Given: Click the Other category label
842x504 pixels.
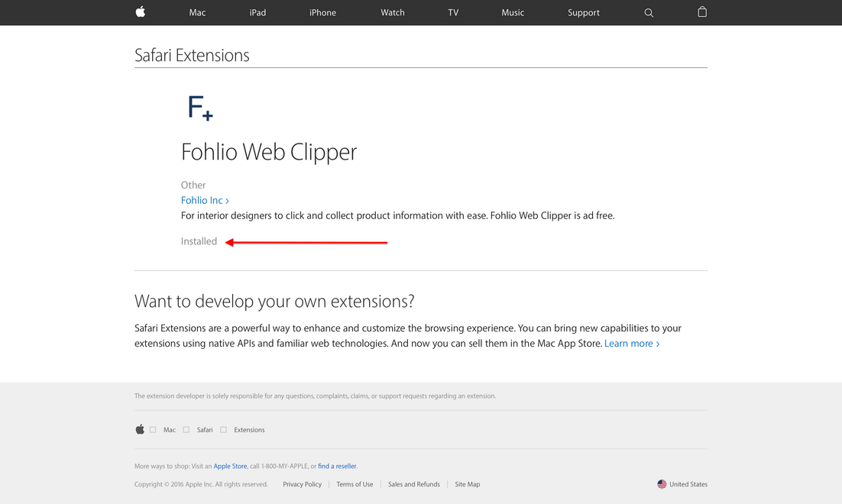Looking at the screenshot, I should pos(193,185).
